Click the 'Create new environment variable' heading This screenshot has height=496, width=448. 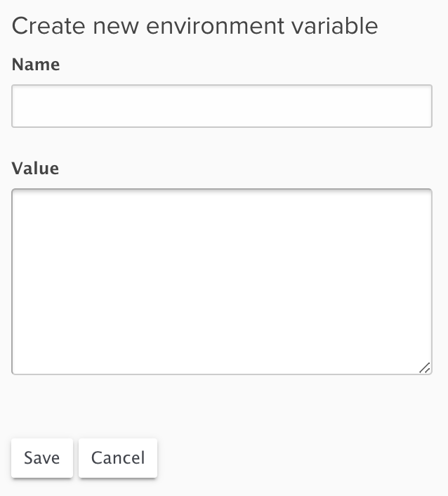pyautogui.click(x=195, y=26)
